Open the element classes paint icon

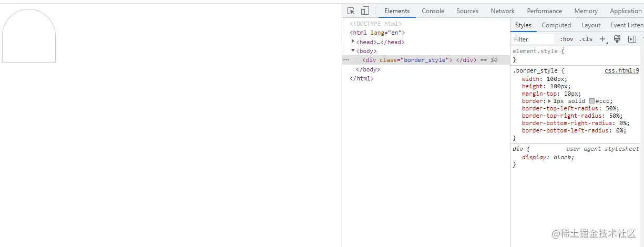[x=618, y=39]
